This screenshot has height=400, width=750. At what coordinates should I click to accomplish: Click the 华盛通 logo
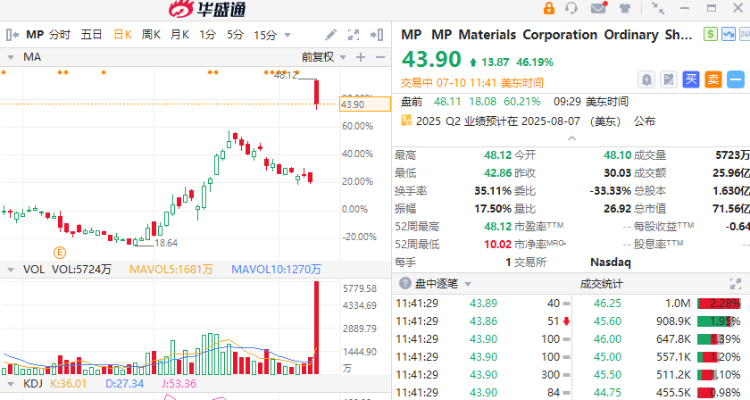[208, 9]
